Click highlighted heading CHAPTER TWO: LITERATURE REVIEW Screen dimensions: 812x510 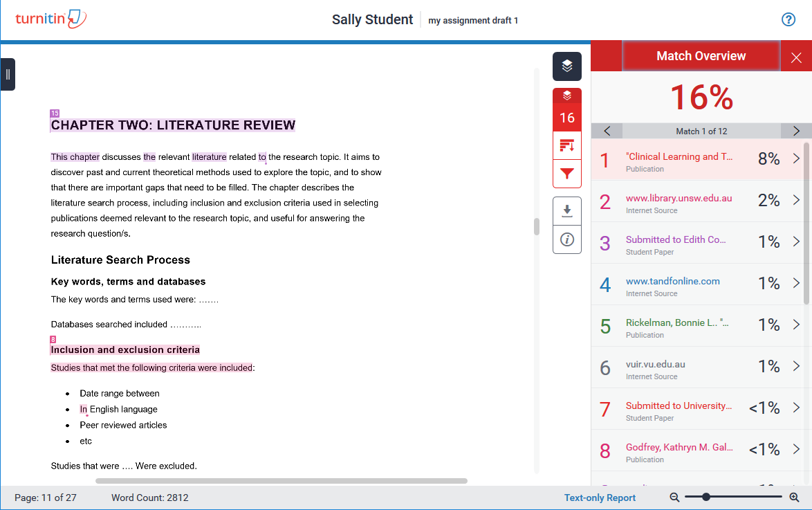click(x=173, y=125)
